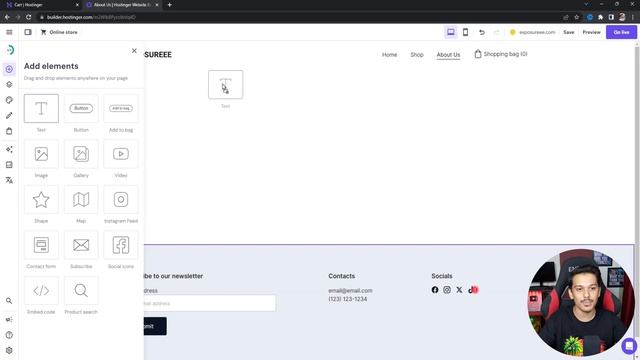Switch to About Us Hostinger browser tab
The width and height of the screenshot is (640, 360).
(122, 5)
